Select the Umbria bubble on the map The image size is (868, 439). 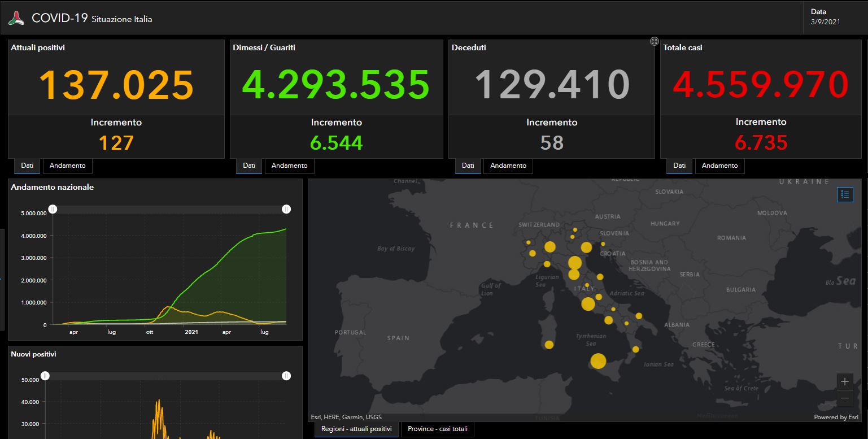pos(587,285)
